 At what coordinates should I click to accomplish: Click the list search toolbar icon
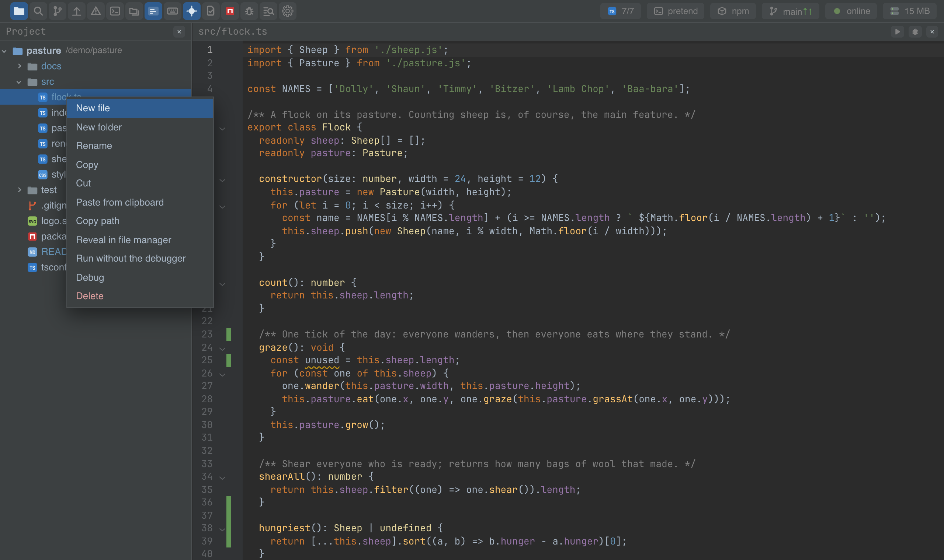[x=268, y=11]
